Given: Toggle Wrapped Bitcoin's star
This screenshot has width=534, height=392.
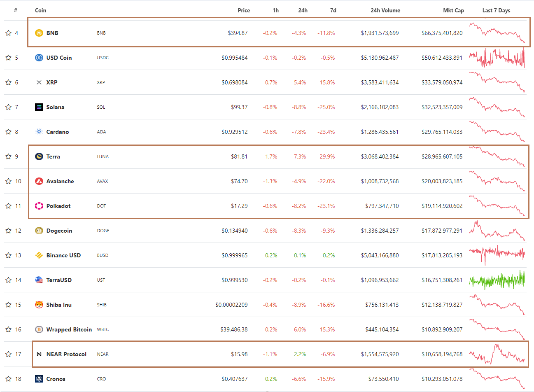Looking at the screenshot, I should pyautogui.click(x=8, y=329).
